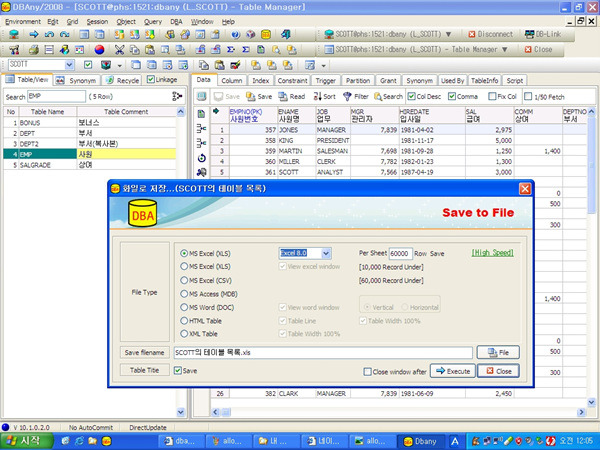The image size is (600, 450).
Task: Switch to the TableInfo tab
Action: click(x=484, y=80)
